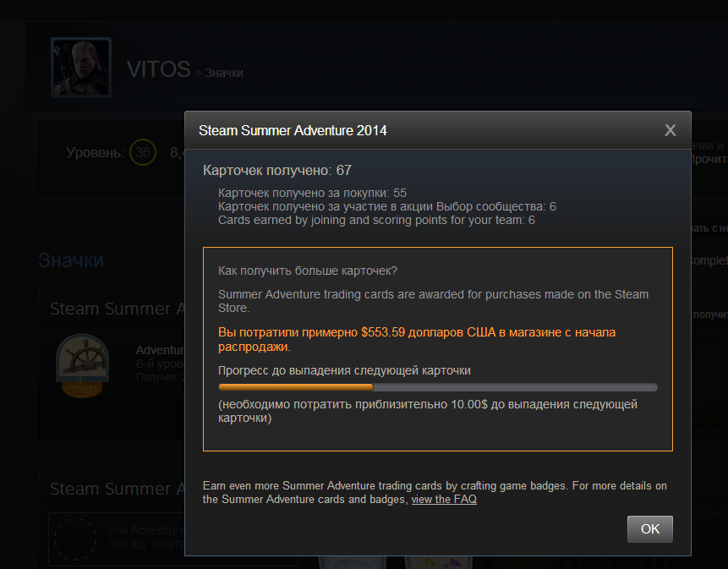728x569 pixels.
Task: Click the orange card drop progress bar
Action: pos(438,387)
